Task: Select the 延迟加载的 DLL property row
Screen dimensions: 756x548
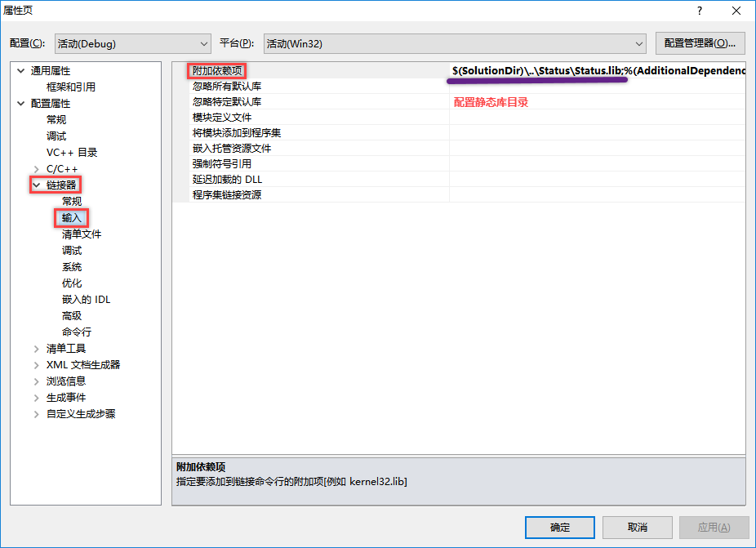Action: (x=227, y=180)
